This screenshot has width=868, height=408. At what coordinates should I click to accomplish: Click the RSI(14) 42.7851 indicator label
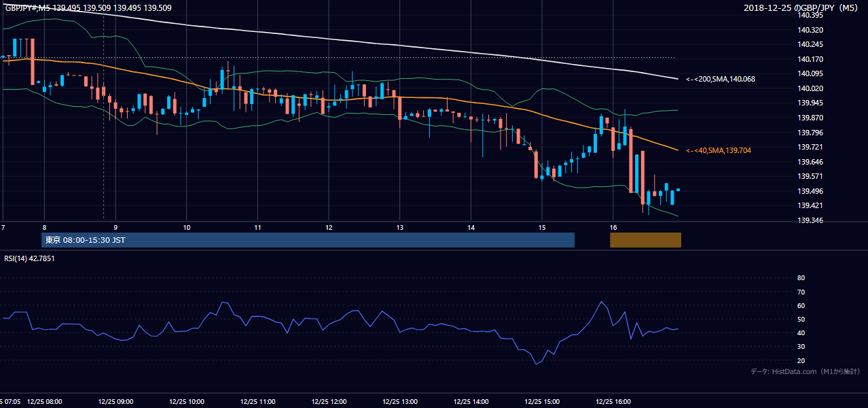(x=29, y=258)
